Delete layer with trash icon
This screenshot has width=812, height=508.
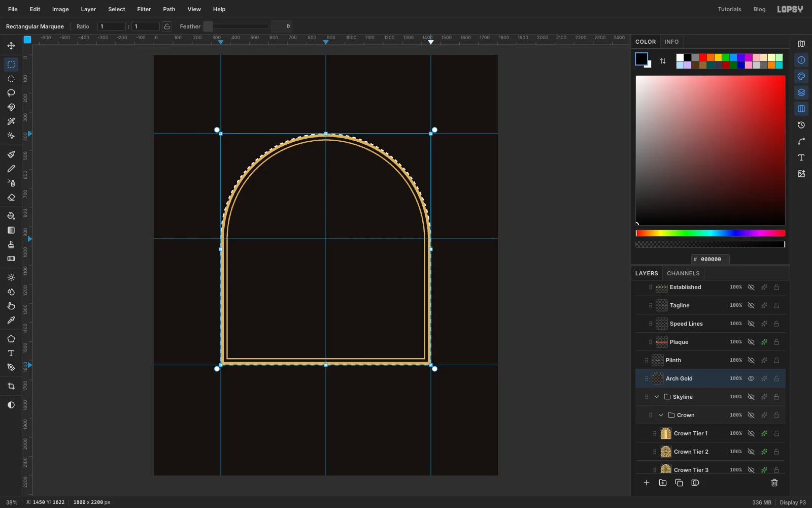pyautogui.click(x=774, y=483)
